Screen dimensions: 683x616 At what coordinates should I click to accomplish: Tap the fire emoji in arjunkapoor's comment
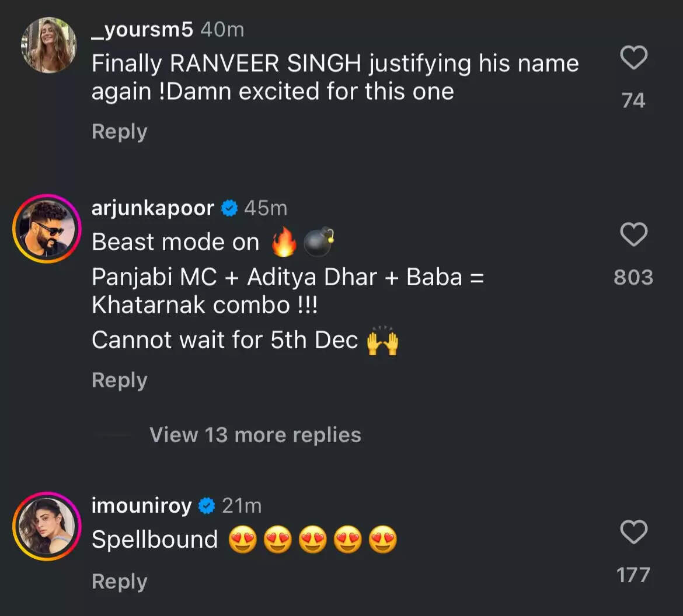(x=284, y=243)
